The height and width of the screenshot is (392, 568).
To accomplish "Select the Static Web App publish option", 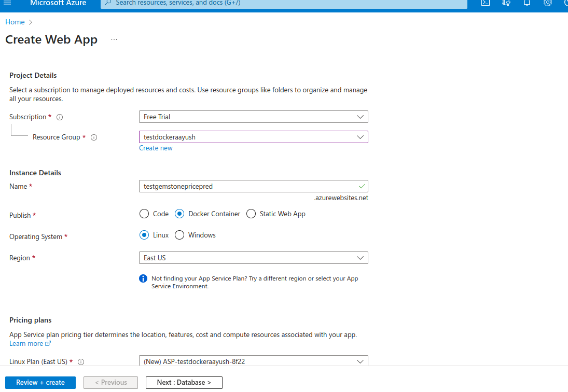I will [251, 214].
